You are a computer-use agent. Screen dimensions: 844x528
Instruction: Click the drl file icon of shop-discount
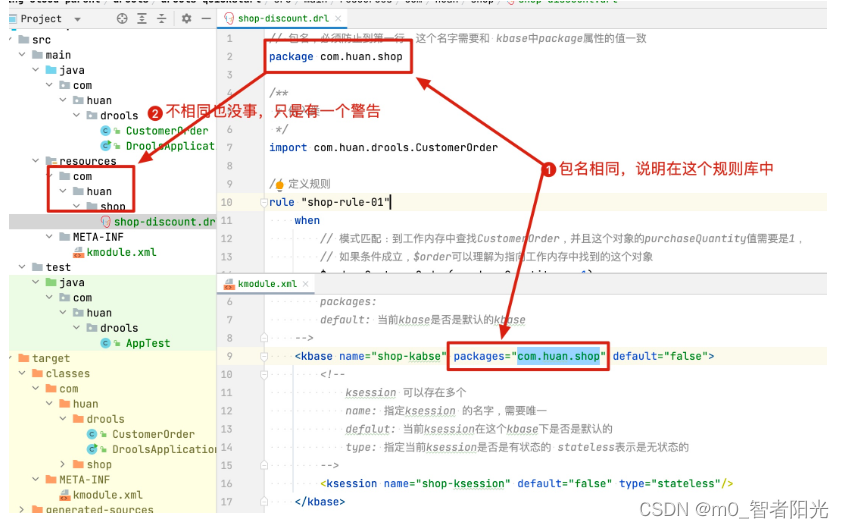[x=106, y=222]
